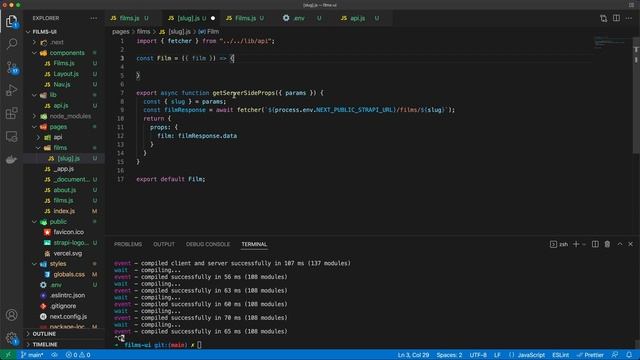Screen dimensions: 640x360
Task: Open the Docker view in activity bar
Action: [11, 160]
